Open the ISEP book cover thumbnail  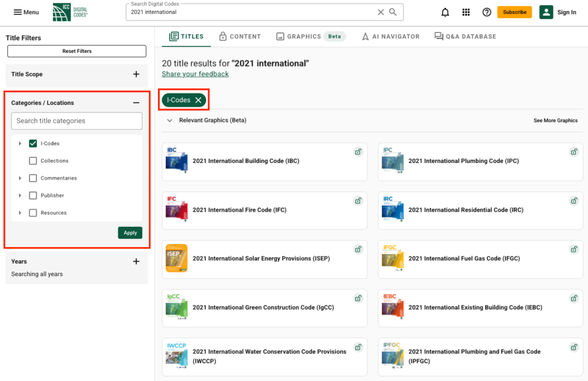(x=177, y=259)
